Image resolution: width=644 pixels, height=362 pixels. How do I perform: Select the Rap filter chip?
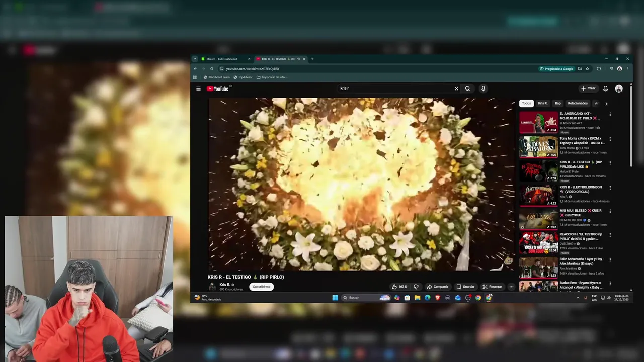[557, 103]
